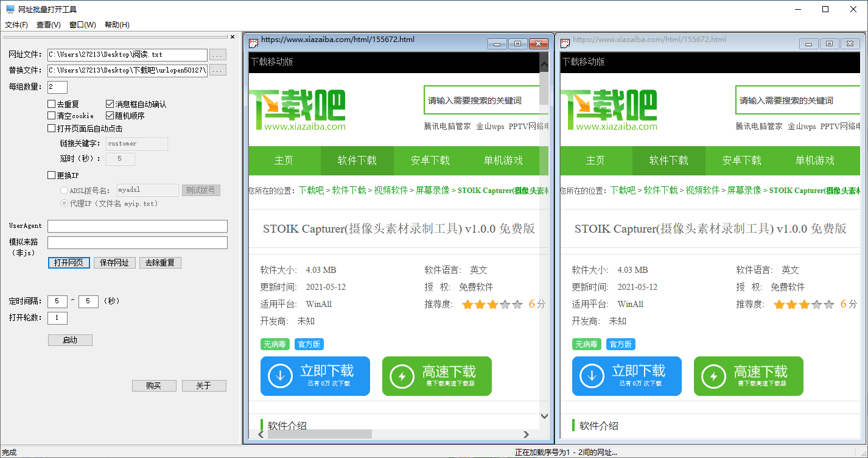Toggle the 清空cookie checkbox
This screenshot has width=868, height=458.
pos(51,115)
